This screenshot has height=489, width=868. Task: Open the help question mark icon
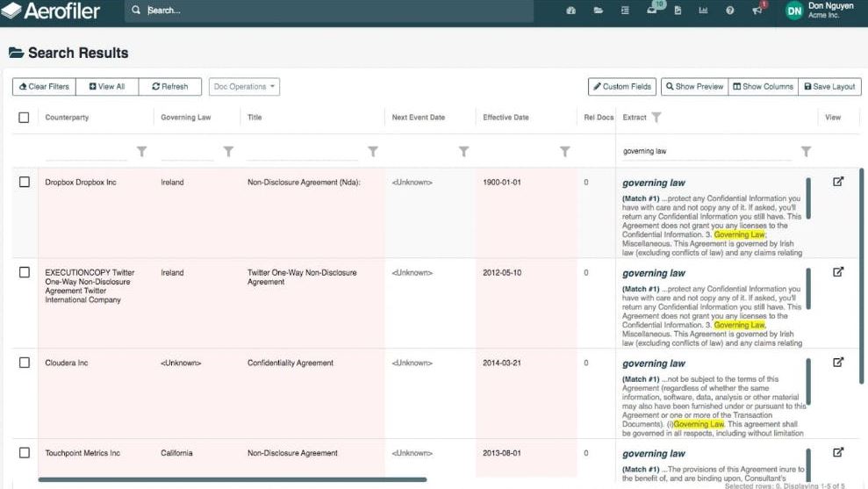[x=729, y=11]
